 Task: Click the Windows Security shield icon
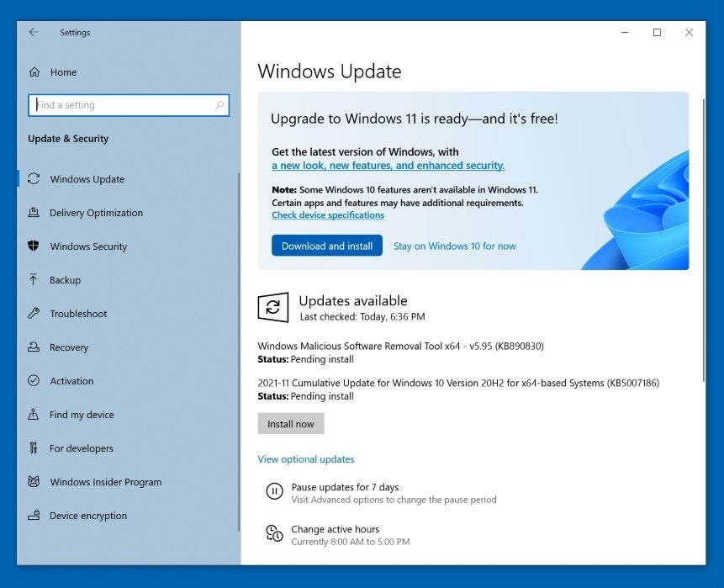coord(34,246)
